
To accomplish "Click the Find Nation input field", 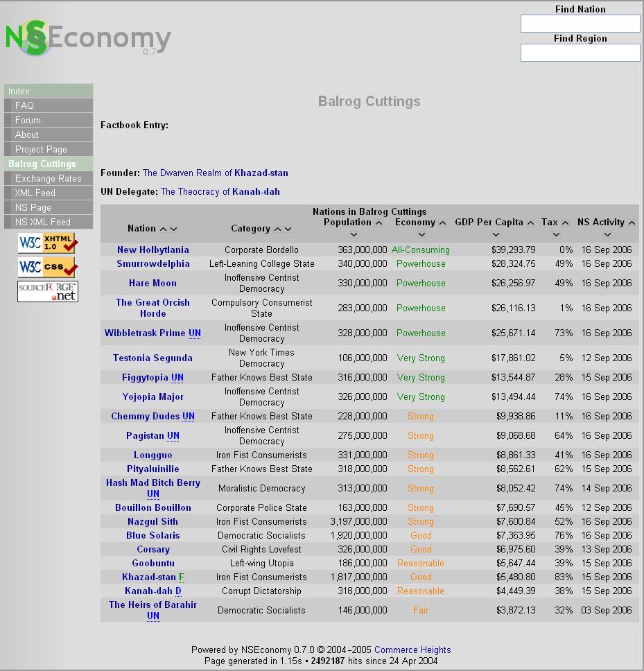I will point(580,24).
